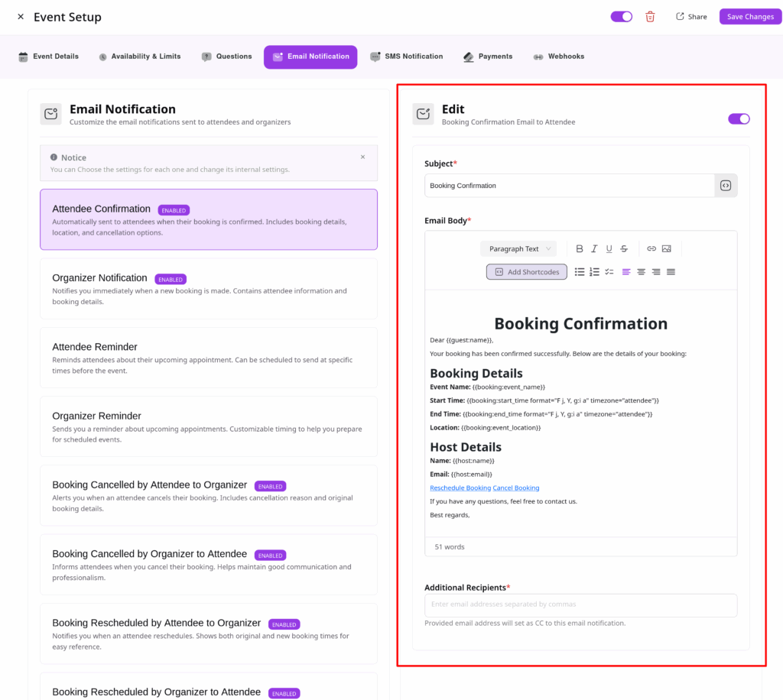Select the Organizer Notification email setting

pos(208,288)
